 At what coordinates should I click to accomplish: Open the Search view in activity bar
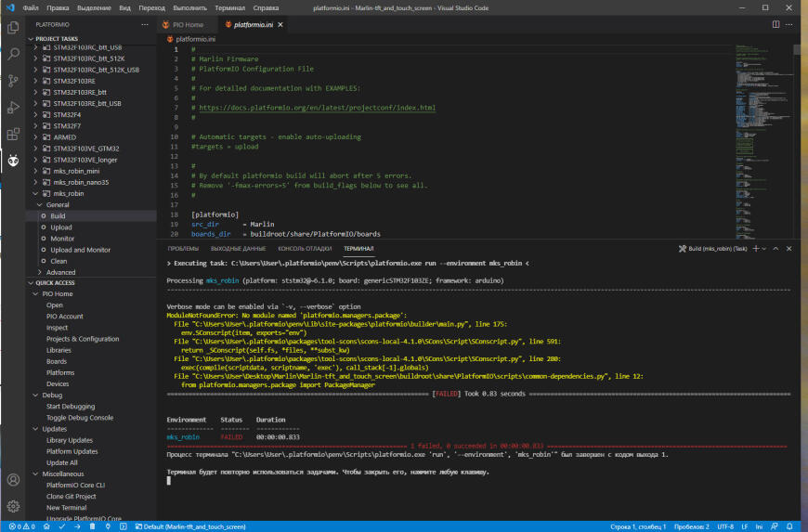13,54
